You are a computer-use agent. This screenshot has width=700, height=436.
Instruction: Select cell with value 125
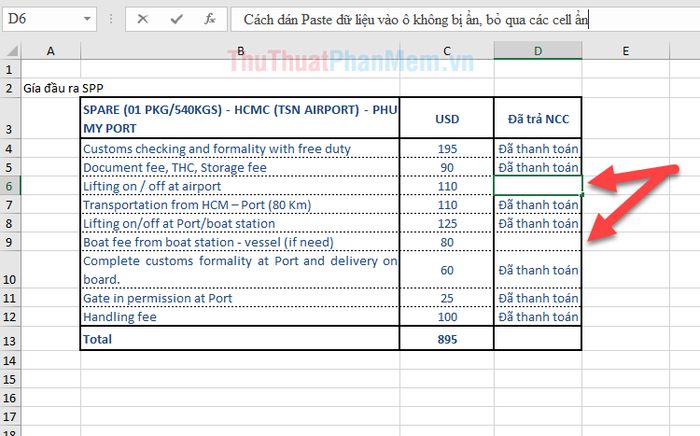click(x=447, y=224)
